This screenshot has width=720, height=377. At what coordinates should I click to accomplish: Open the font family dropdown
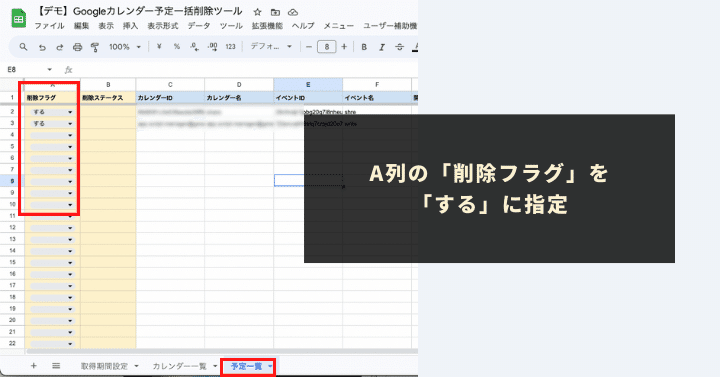click(271, 46)
